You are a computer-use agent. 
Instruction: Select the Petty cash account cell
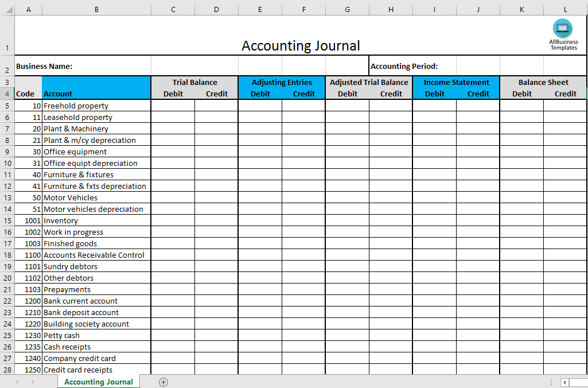[62, 335]
